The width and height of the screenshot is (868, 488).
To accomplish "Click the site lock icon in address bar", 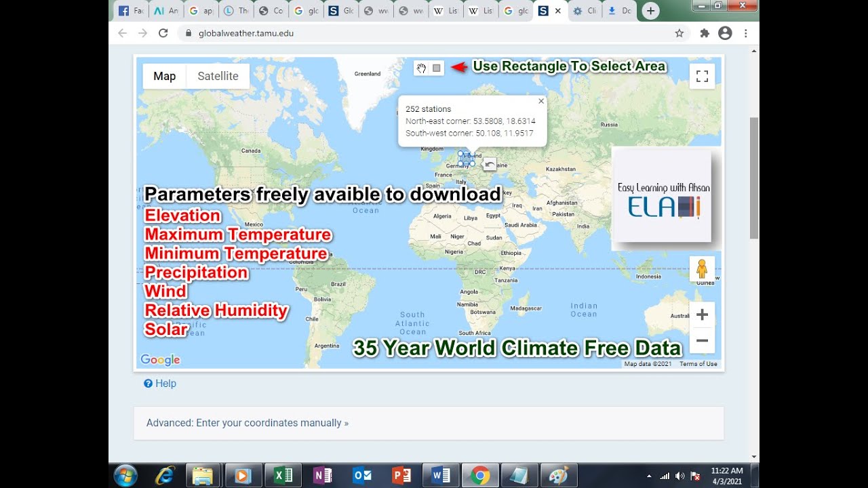I will (x=187, y=33).
